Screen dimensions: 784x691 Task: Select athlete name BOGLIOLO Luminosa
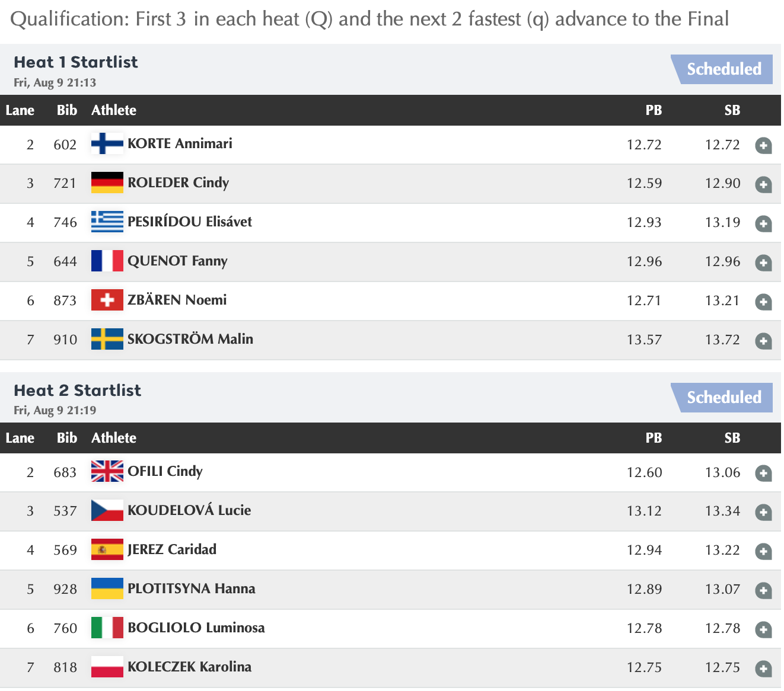click(x=196, y=628)
